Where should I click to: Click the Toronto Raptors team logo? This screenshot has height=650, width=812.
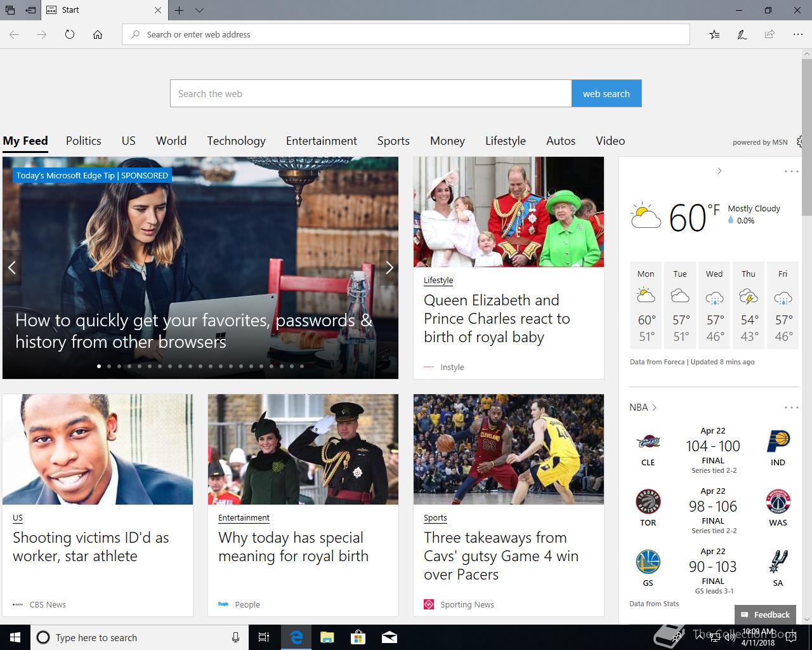[x=648, y=502]
